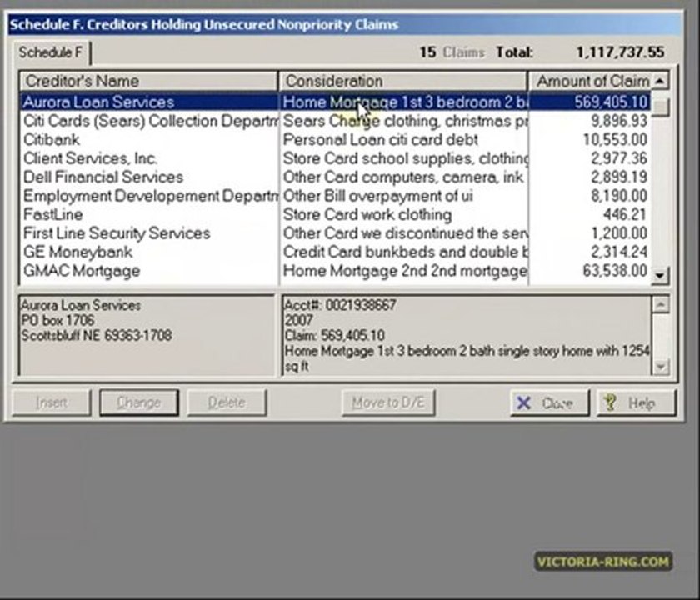Select the Client Services, Inc. row

click(x=335, y=158)
